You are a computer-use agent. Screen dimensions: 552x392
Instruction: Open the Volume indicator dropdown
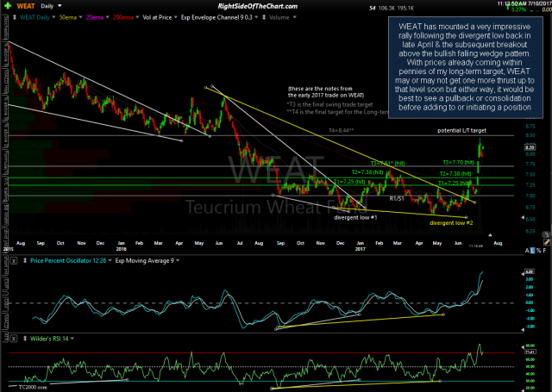pyautogui.click(x=294, y=17)
